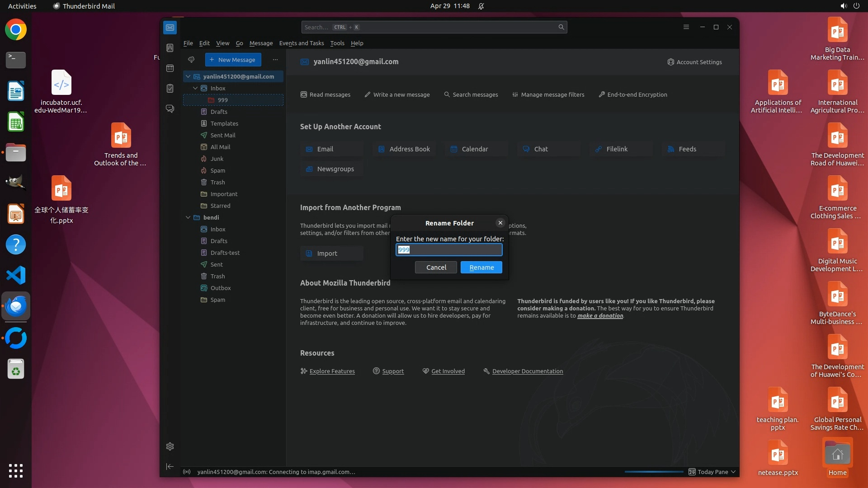Open the Tasks sidebar icon
Screen dimensions: 868x488
click(x=170, y=89)
